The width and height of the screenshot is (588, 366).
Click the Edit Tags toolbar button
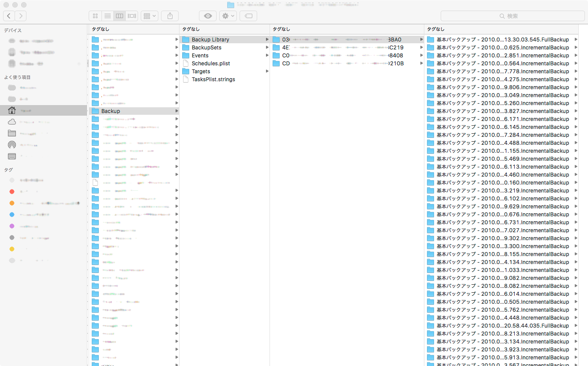pyautogui.click(x=248, y=16)
